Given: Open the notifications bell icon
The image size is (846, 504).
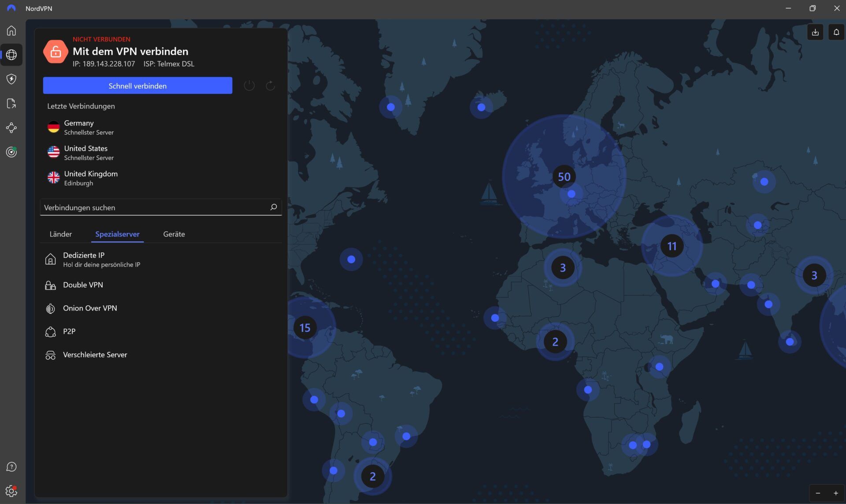Looking at the screenshot, I should (x=836, y=32).
